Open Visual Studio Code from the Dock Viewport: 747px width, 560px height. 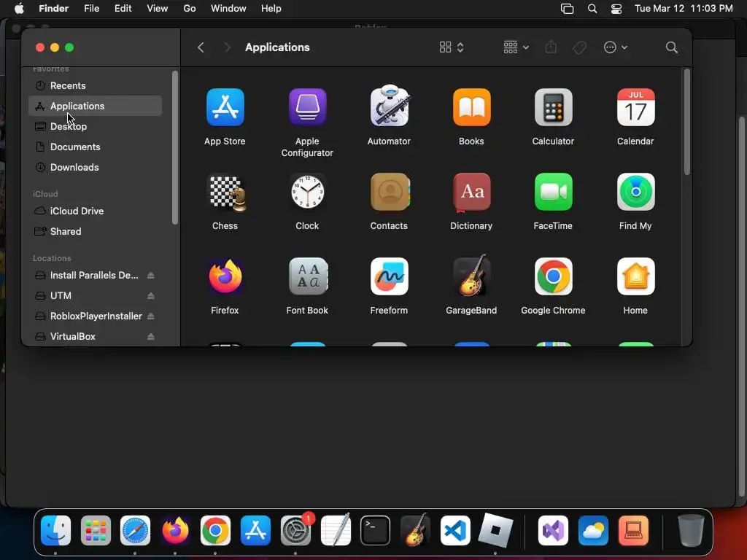point(455,531)
